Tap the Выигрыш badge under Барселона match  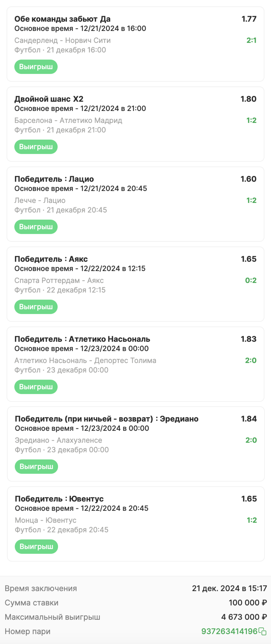36,147
